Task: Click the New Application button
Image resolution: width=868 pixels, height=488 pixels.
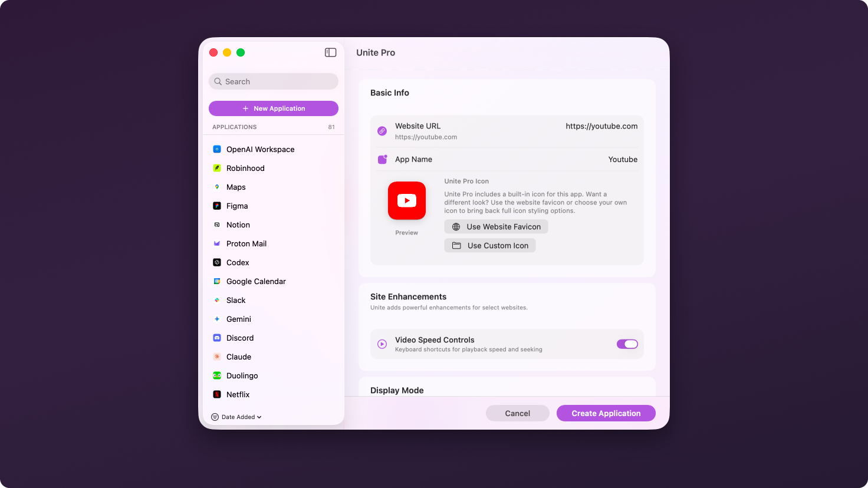Action: 274,108
